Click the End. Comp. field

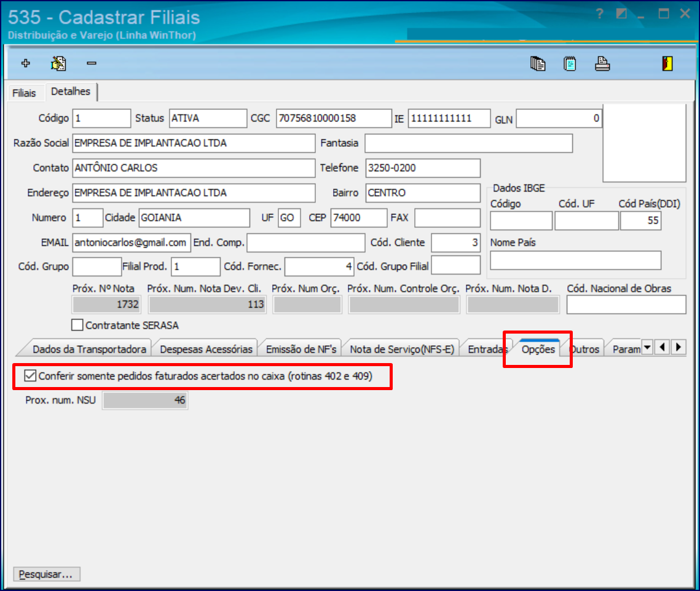[x=306, y=243]
